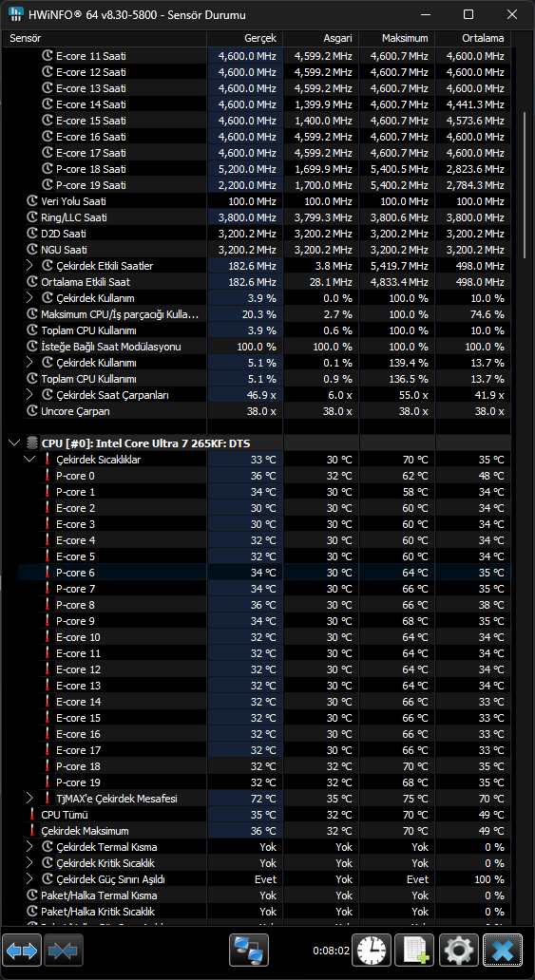This screenshot has width=535, height=980.
Task: Expand the TjMAX'e Çekirdek Mesafesi group
Action: click(29, 799)
